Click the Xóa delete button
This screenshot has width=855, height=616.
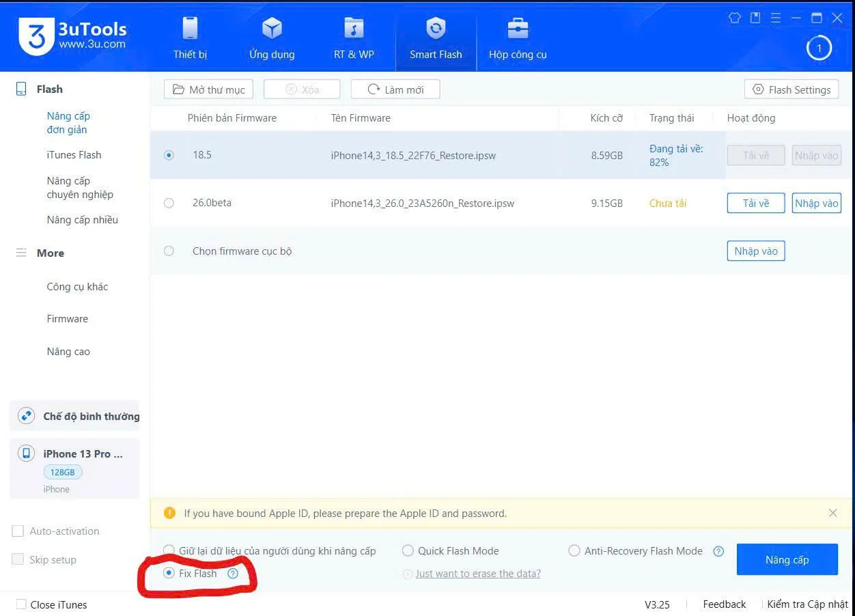(302, 89)
